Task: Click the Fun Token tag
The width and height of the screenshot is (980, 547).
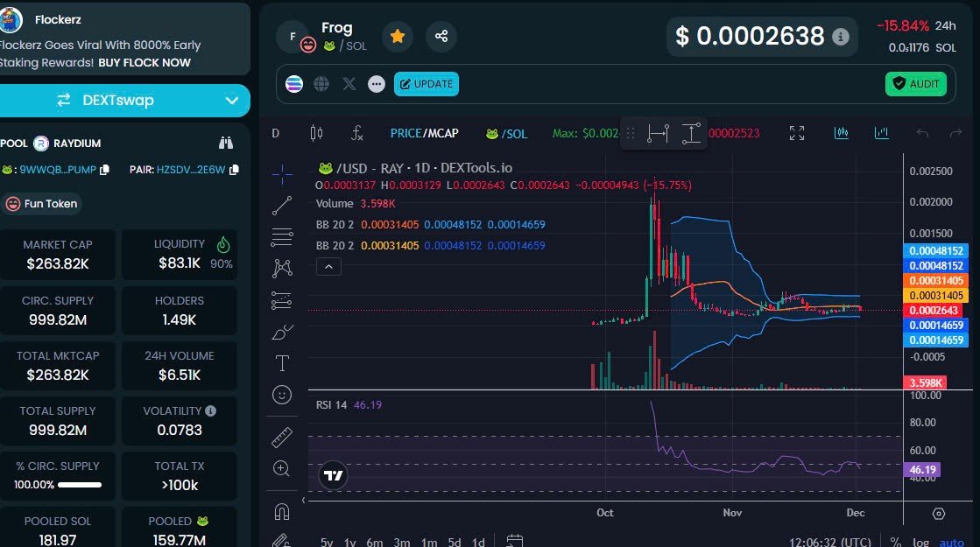Action: coord(42,204)
